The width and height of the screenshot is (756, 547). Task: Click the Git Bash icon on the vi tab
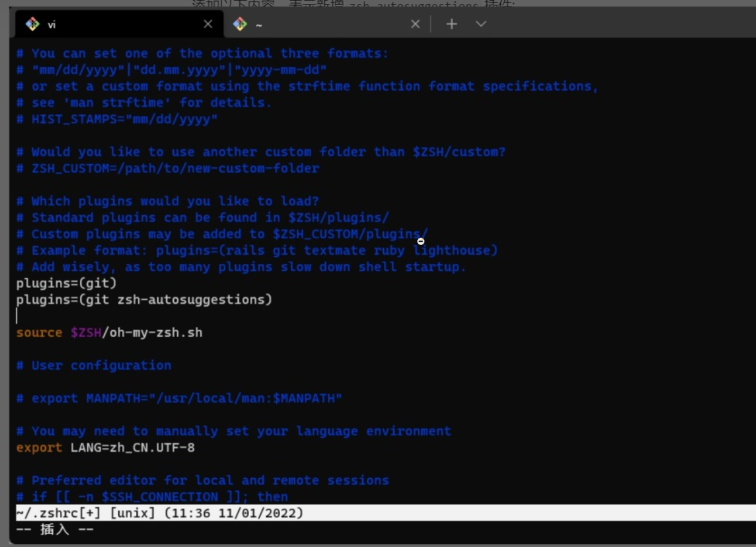[x=32, y=24]
